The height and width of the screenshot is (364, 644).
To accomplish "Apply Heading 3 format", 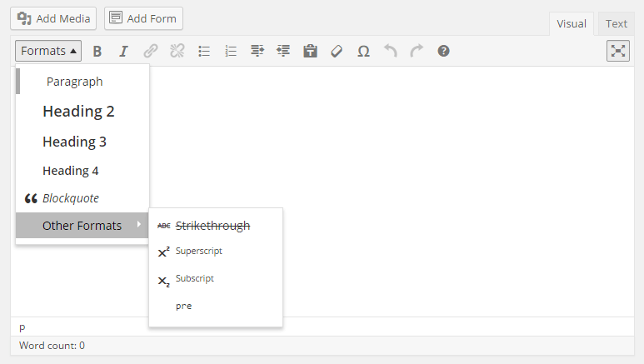I will (x=82, y=142).
